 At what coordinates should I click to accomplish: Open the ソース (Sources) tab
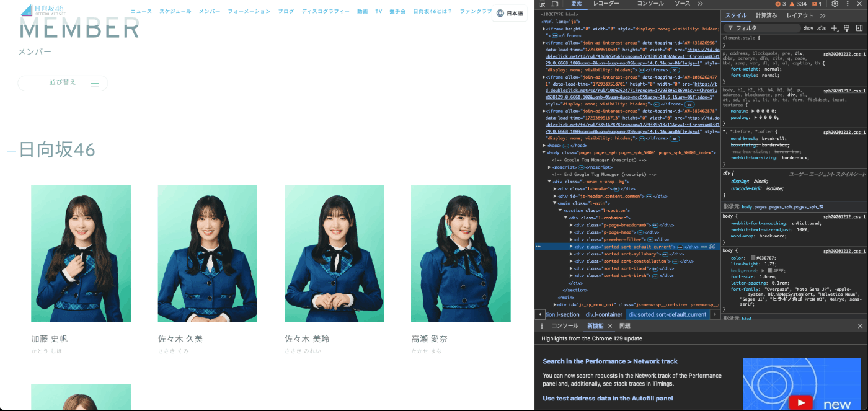point(682,4)
